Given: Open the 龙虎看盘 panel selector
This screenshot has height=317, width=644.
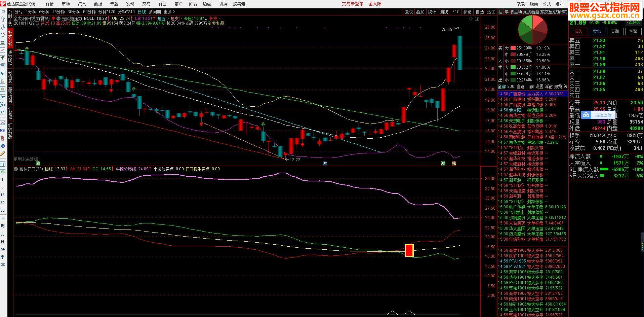Looking at the screenshot, I should click(x=545, y=12).
